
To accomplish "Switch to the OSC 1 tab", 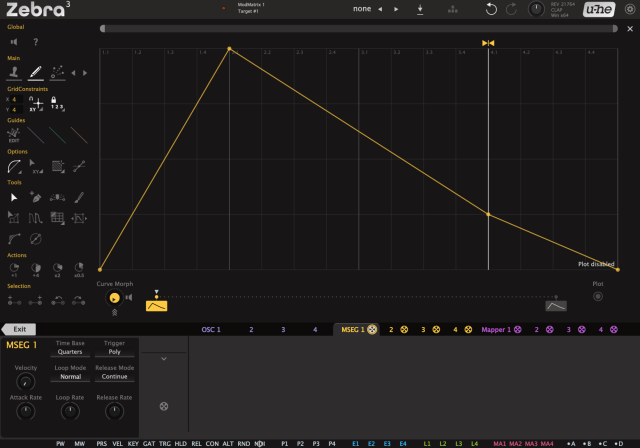I will 211,330.
